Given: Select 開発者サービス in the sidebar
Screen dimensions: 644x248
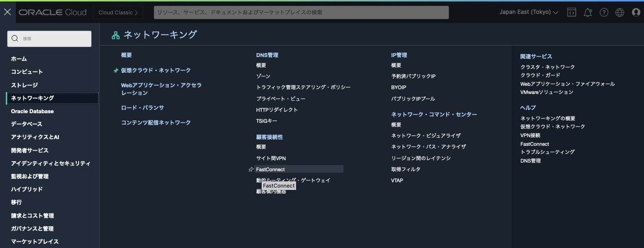Looking at the screenshot, I should 30,150.
